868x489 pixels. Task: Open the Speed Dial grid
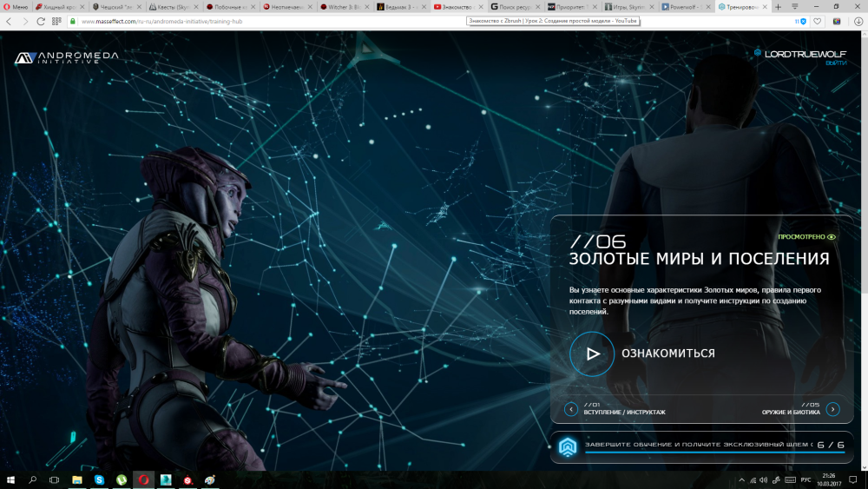[x=56, y=21]
